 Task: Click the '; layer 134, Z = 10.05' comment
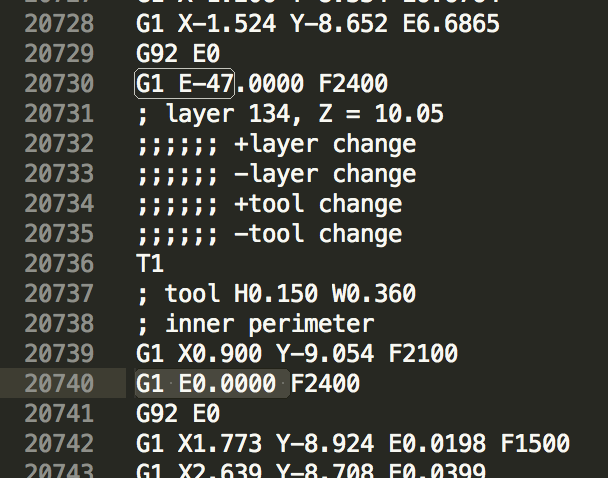[x=290, y=114]
